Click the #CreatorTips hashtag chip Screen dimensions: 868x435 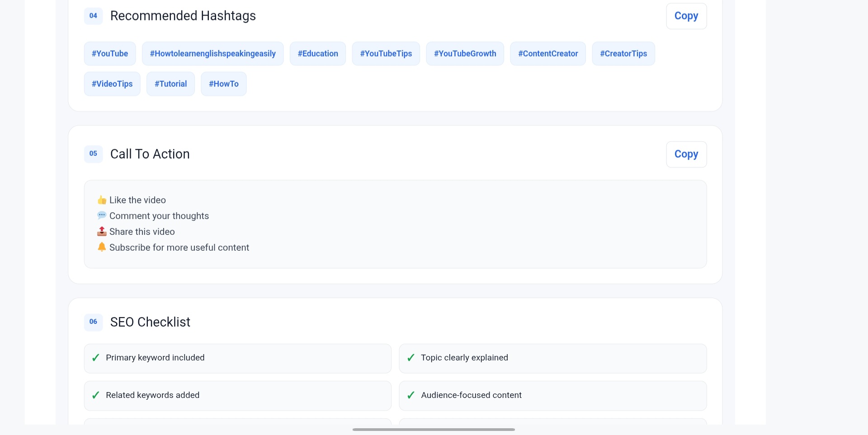pyautogui.click(x=623, y=54)
